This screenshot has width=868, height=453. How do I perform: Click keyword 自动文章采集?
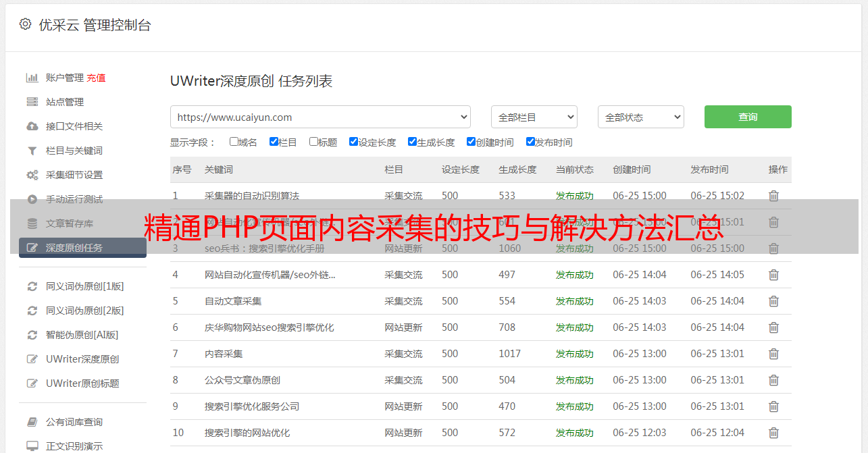point(233,301)
